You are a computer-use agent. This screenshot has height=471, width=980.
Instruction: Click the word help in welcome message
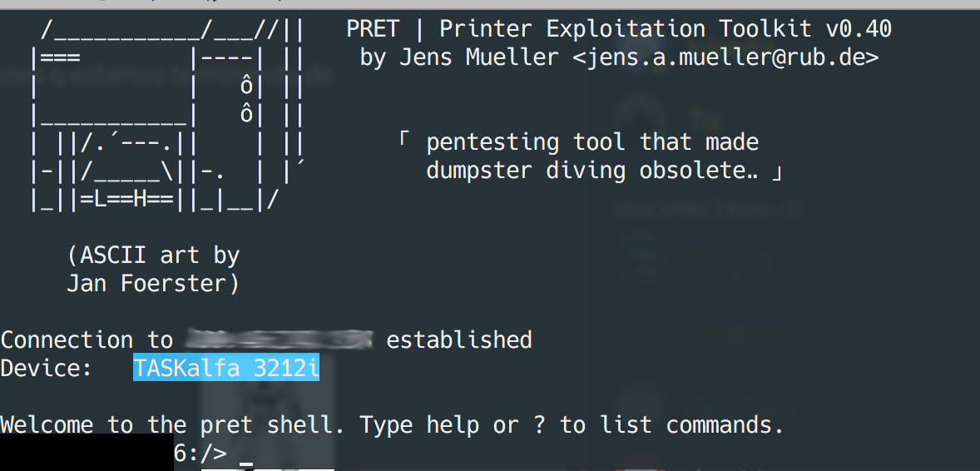tap(453, 425)
